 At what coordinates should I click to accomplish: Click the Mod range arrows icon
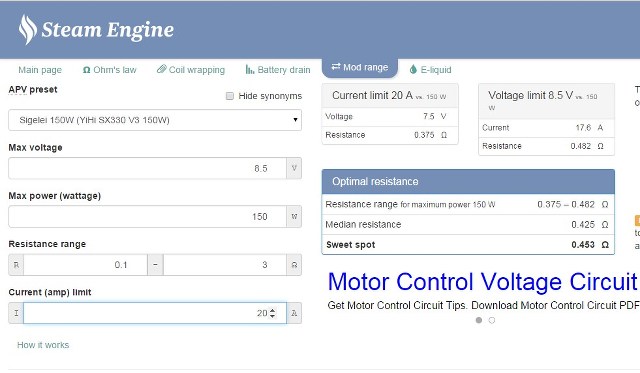pyautogui.click(x=336, y=67)
